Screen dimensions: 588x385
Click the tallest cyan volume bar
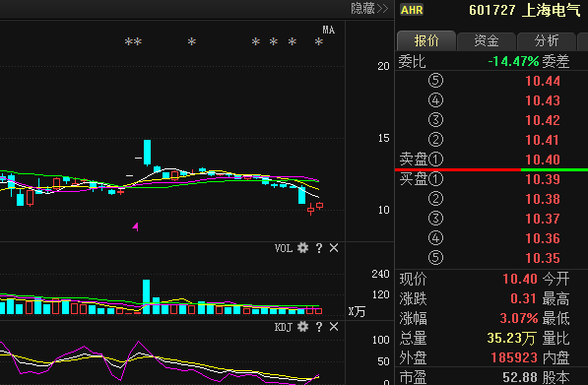click(x=146, y=296)
